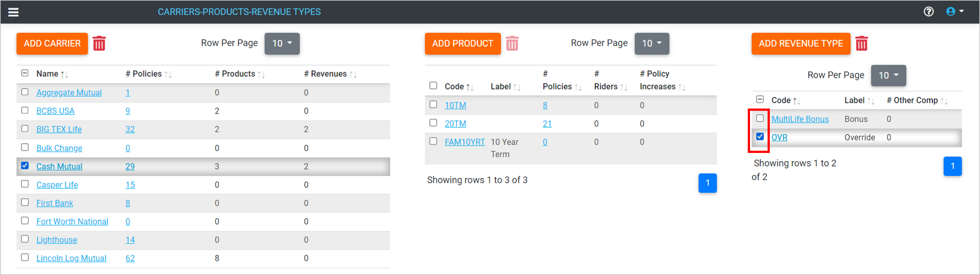Select the 20TM product checkbox
This screenshot has width=980, height=275.
[x=433, y=123]
